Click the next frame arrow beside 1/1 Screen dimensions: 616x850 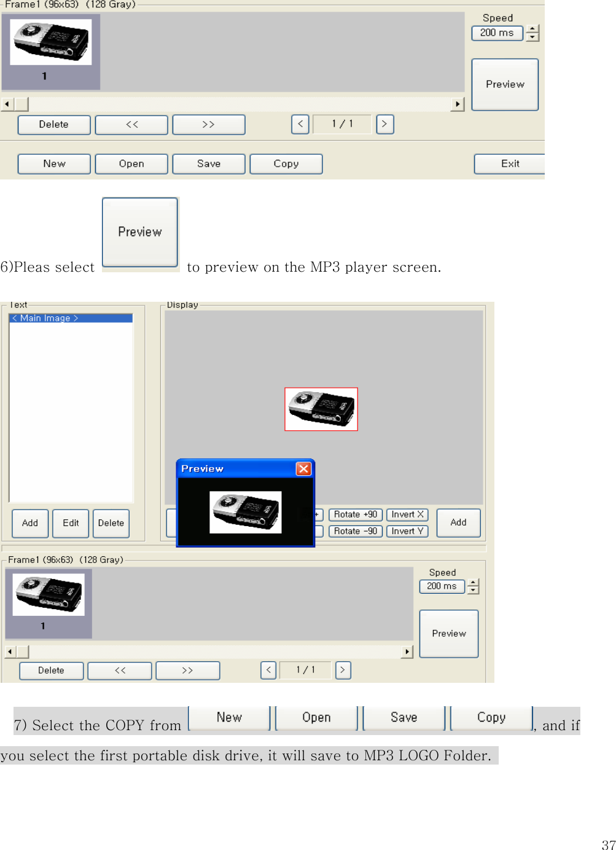click(385, 124)
